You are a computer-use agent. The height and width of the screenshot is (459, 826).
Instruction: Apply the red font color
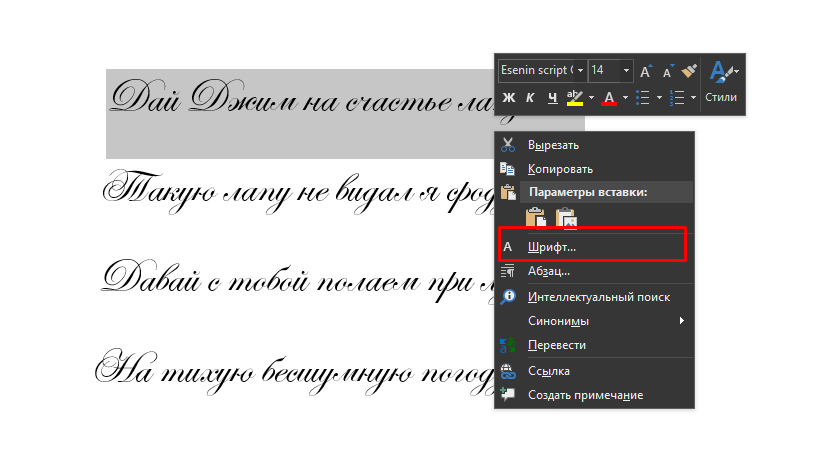tap(609, 98)
